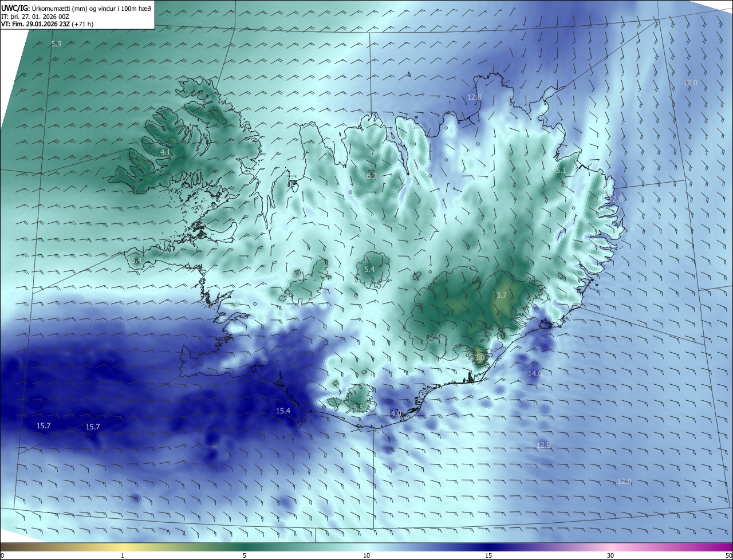Click the 6.2 value label on the map
The width and height of the screenshot is (733, 560).
pyautogui.click(x=372, y=176)
